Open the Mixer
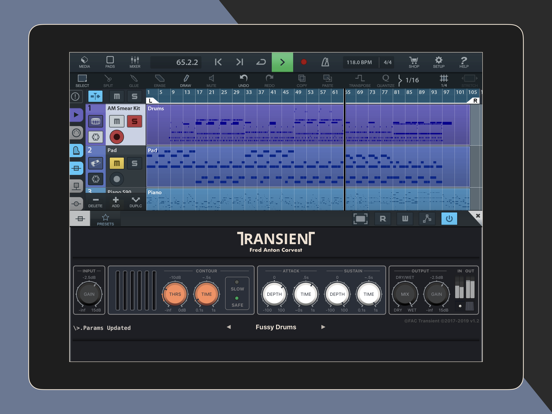 coord(135,62)
